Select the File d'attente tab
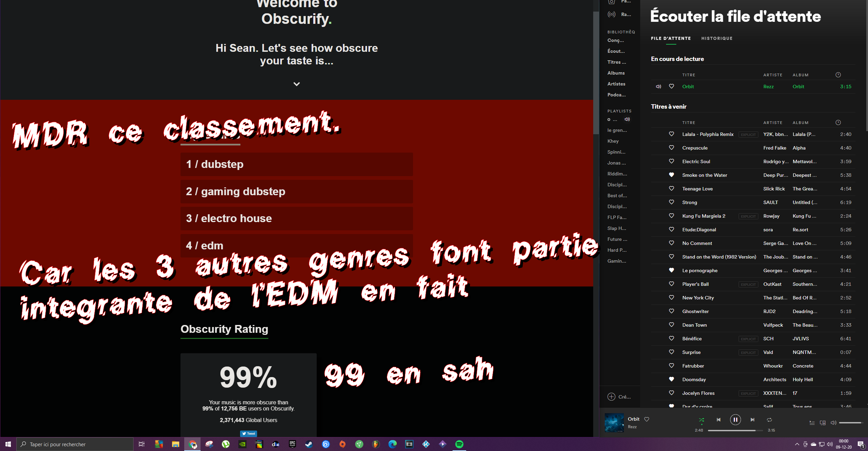The height and width of the screenshot is (451, 868). pos(671,38)
